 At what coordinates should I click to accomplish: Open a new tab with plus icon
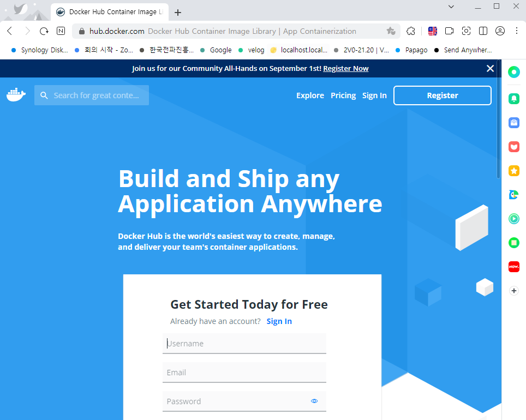[178, 13]
